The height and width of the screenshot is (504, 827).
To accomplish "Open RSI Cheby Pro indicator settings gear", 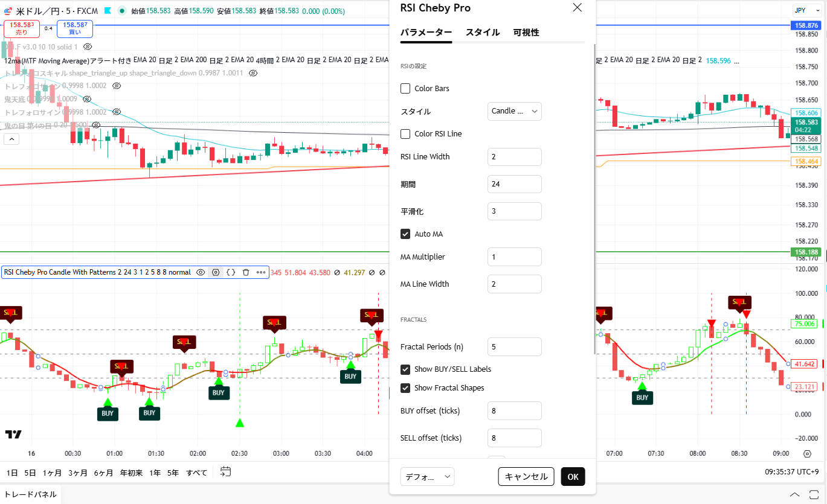I will pos(216,272).
